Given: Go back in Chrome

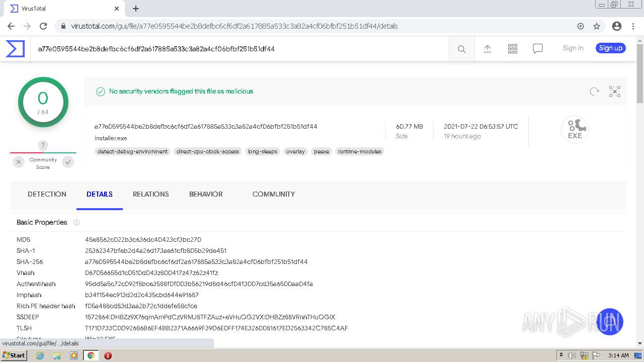Looking at the screenshot, I should [x=11, y=26].
